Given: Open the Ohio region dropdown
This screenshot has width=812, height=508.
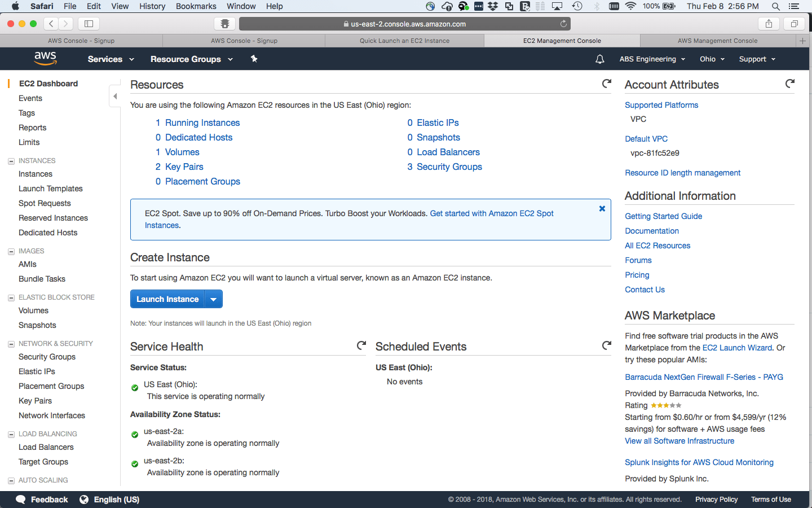Looking at the screenshot, I should (712, 59).
